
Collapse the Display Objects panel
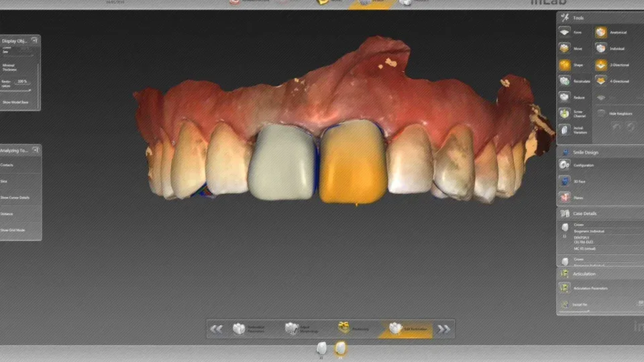click(34, 40)
